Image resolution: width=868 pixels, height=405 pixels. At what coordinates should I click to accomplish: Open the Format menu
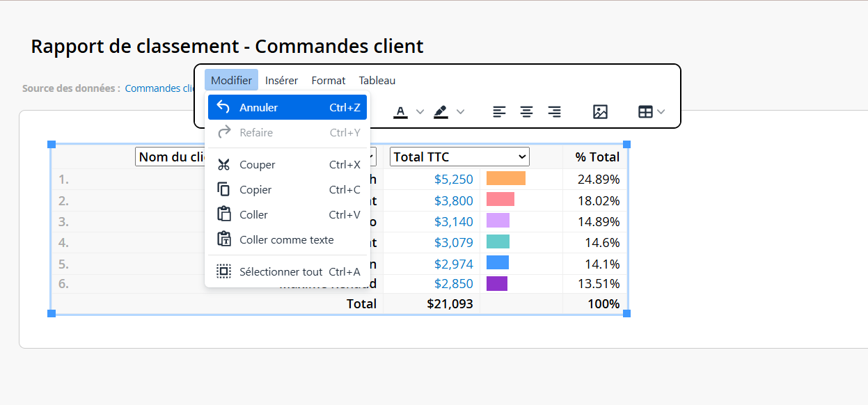tap(329, 80)
